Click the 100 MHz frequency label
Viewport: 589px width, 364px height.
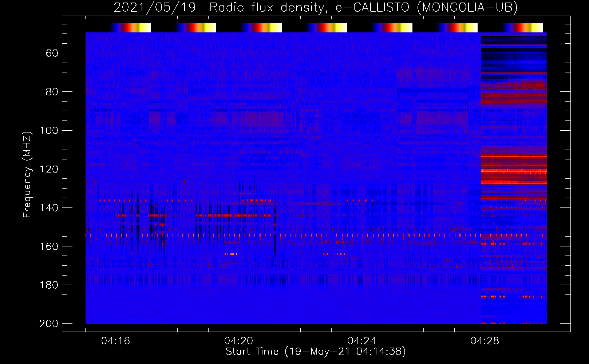click(49, 131)
